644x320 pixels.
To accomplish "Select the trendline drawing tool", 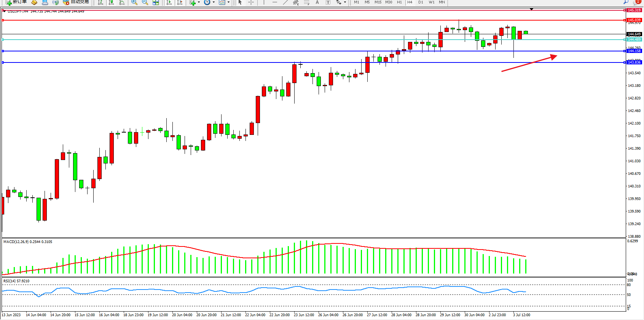I will [x=285, y=2].
